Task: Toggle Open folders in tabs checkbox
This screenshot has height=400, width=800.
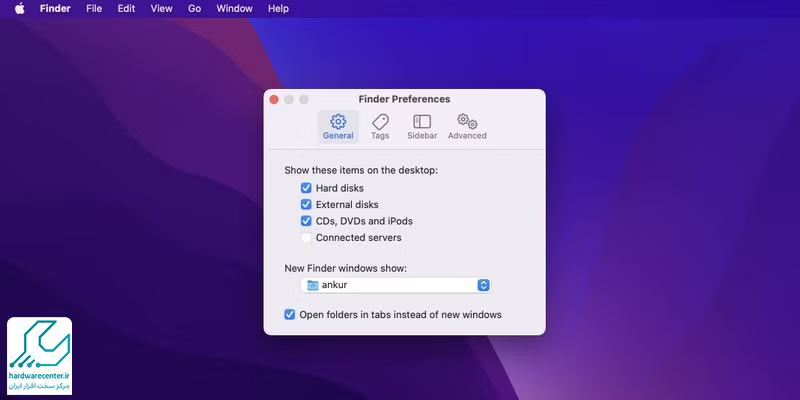Action: point(290,315)
